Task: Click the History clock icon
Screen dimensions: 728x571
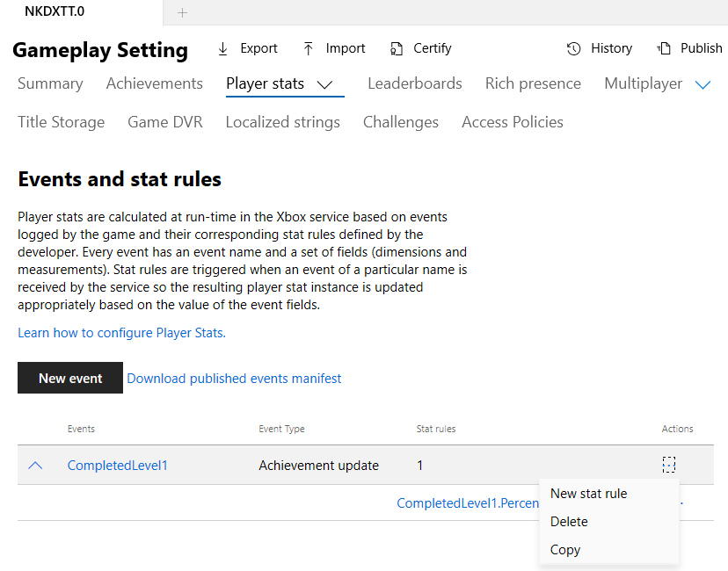Action: pyautogui.click(x=574, y=48)
